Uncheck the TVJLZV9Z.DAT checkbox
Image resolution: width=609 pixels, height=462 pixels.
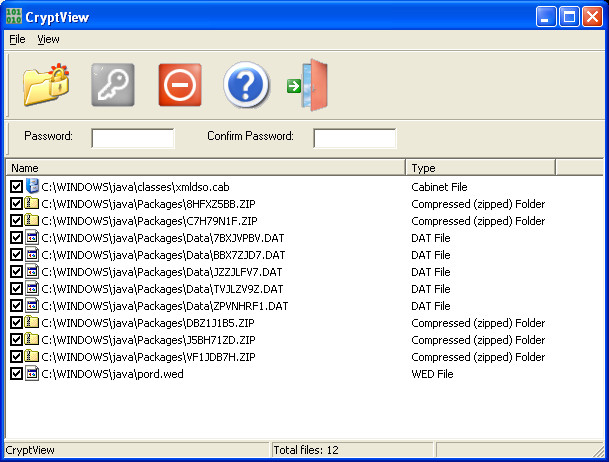16,289
